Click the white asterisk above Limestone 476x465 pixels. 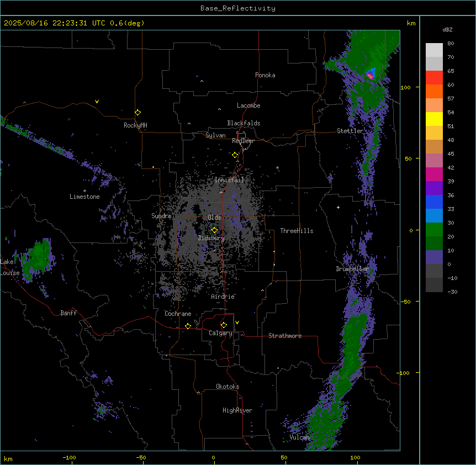click(84, 191)
